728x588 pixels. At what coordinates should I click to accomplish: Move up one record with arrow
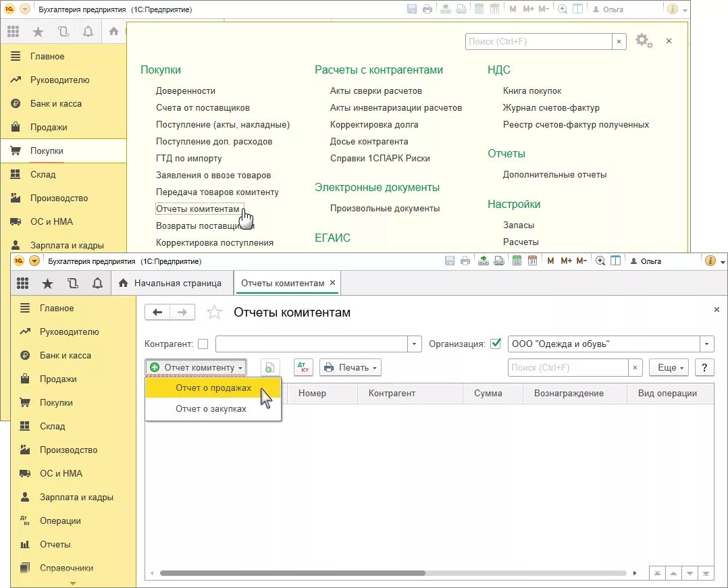pos(673,573)
